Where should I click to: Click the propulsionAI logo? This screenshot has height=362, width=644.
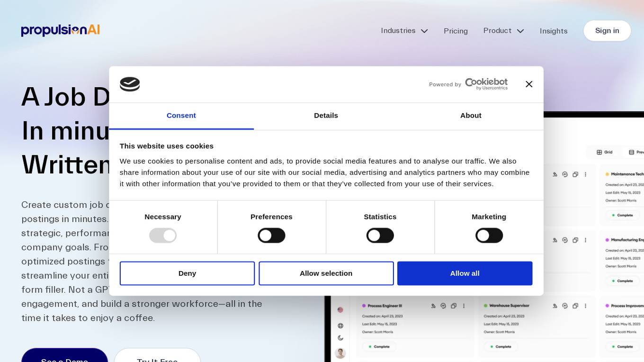click(60, 30)
